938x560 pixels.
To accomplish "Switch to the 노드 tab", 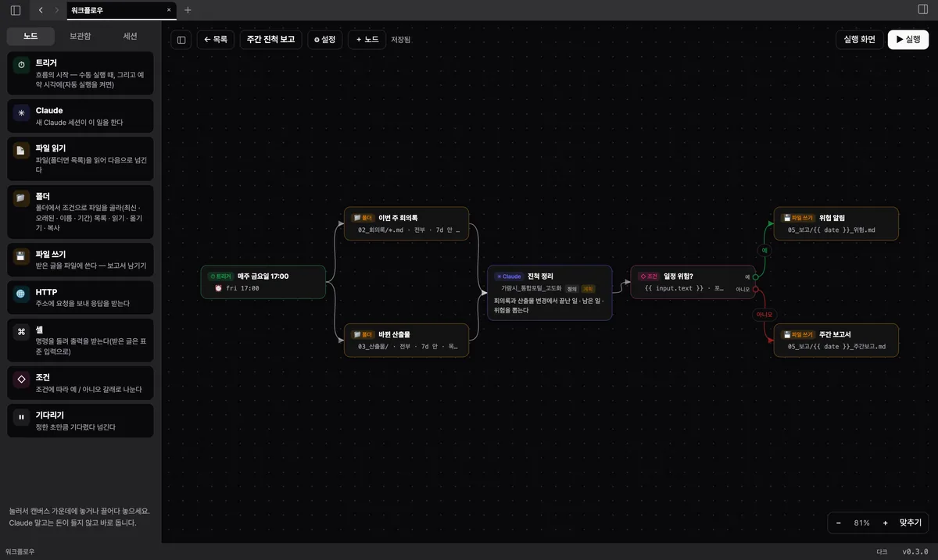I will tap(30, 36).
